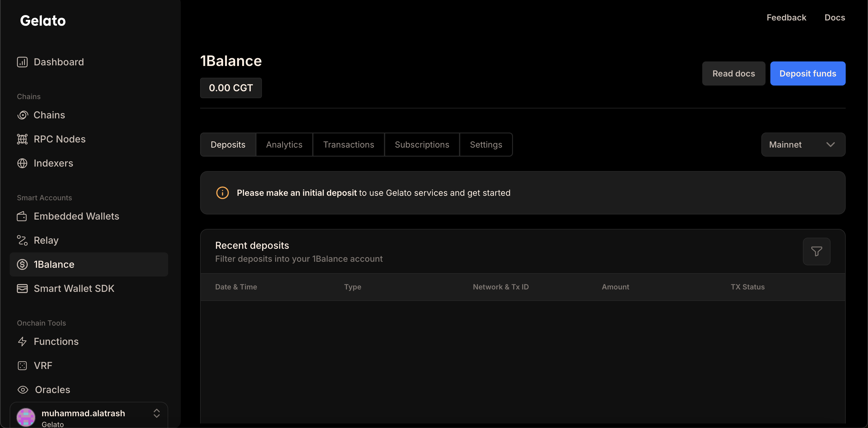
Task: Open RPC Nodes in the sidebar
Action: [x=89, y=139]
